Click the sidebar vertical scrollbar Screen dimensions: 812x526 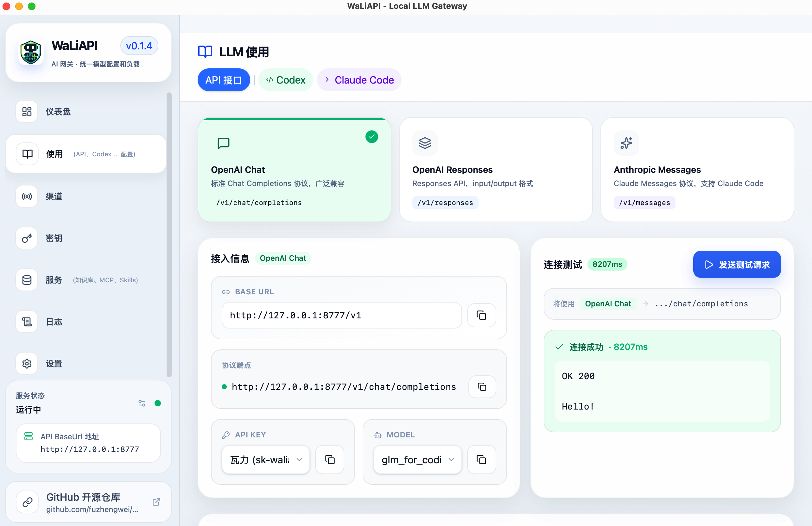coord(168,235)
